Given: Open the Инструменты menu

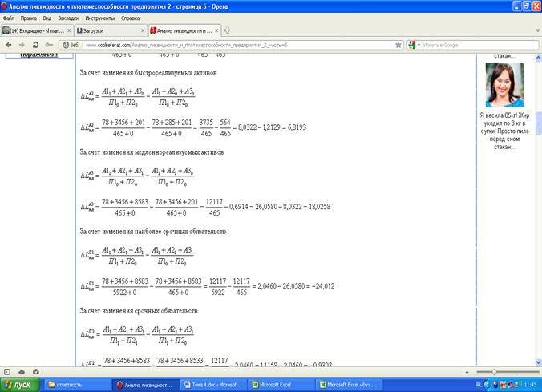Looking at the screenshot, I should pyautogui.click(x=100, y=18).
